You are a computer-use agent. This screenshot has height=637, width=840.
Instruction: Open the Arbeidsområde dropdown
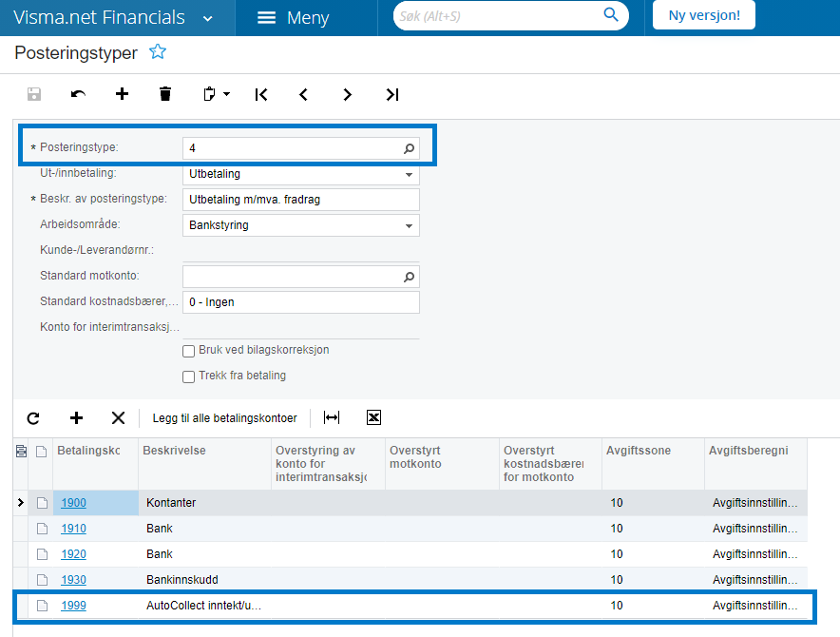point(409,226)
